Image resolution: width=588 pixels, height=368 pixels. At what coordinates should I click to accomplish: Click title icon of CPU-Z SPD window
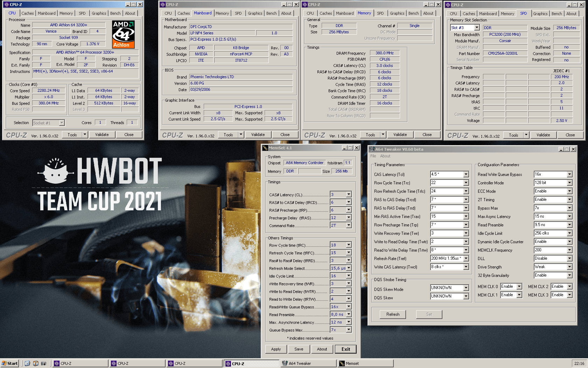coord(448,5)
